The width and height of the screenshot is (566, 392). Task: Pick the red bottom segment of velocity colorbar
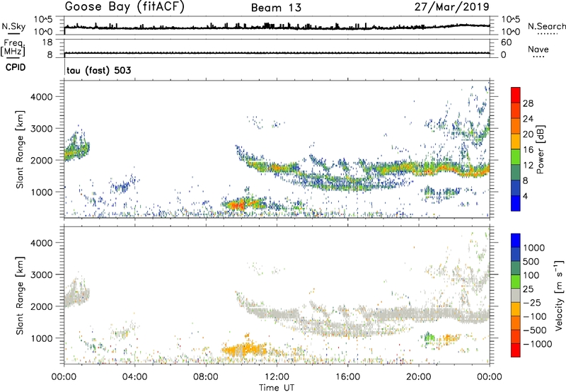[x=516, y=350]
